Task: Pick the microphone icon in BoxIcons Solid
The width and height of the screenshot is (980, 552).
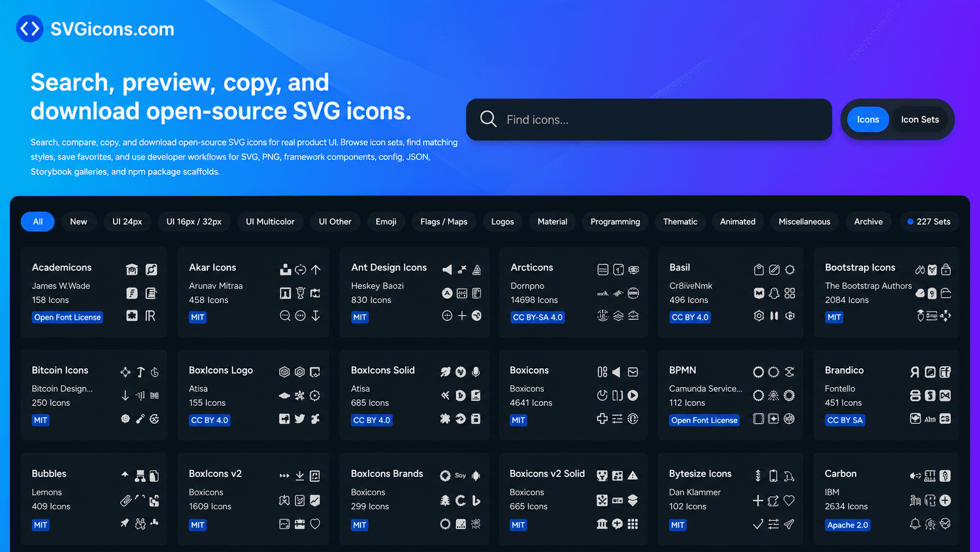Action: [476, 372]
